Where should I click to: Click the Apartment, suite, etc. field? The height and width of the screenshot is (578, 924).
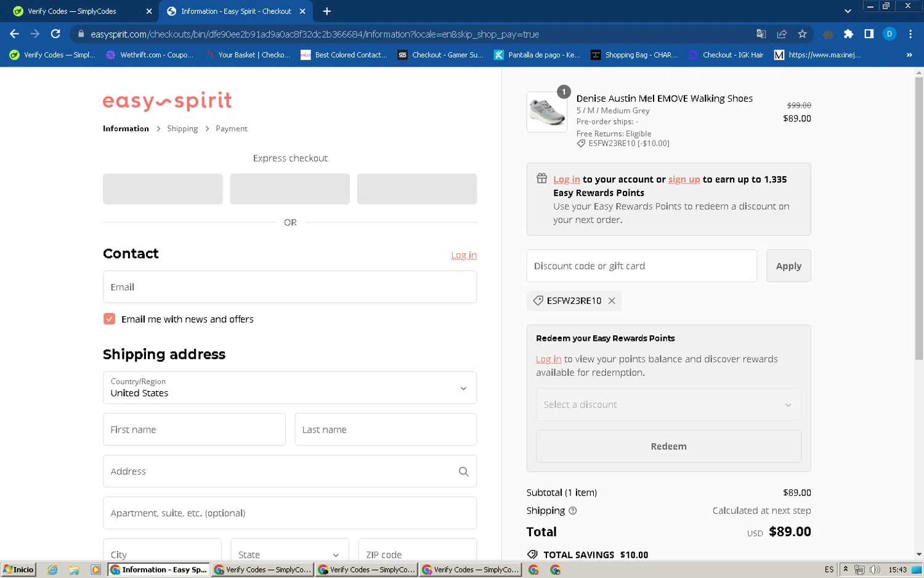tap(290, 513)
